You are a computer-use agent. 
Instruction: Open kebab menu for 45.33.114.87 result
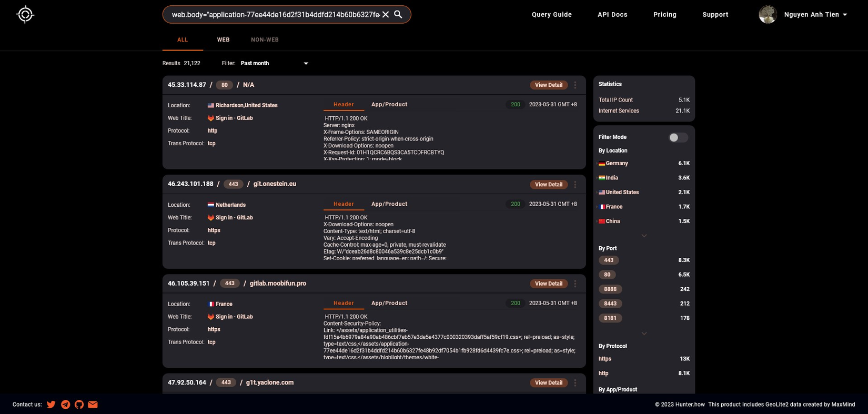pos(575,85)
